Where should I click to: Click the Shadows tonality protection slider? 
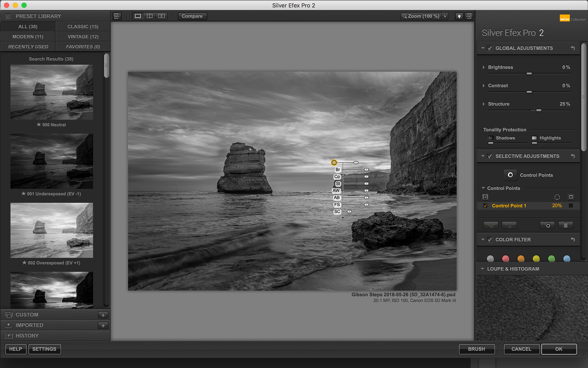[x=491, y=143]
